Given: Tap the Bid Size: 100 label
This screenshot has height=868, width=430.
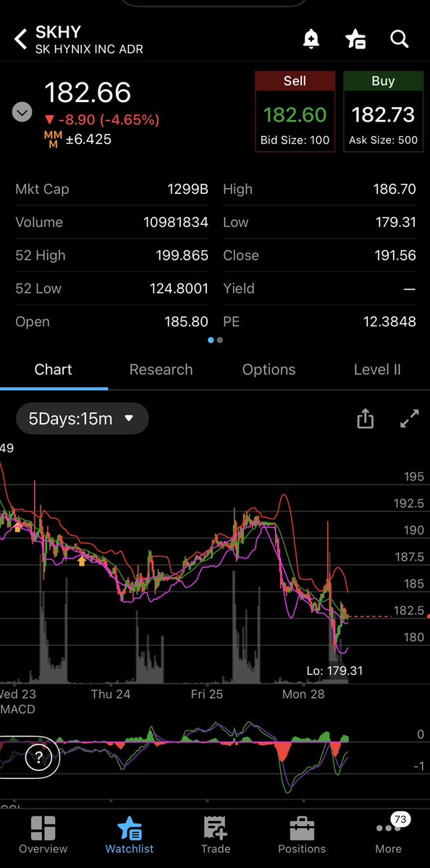Looking at the screenshot, I should (295, 140).
